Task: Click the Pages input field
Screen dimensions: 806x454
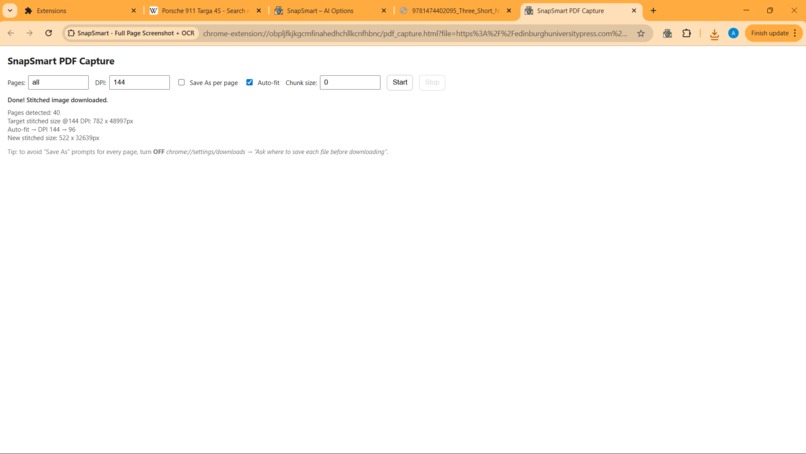Action: click(58, 82)
